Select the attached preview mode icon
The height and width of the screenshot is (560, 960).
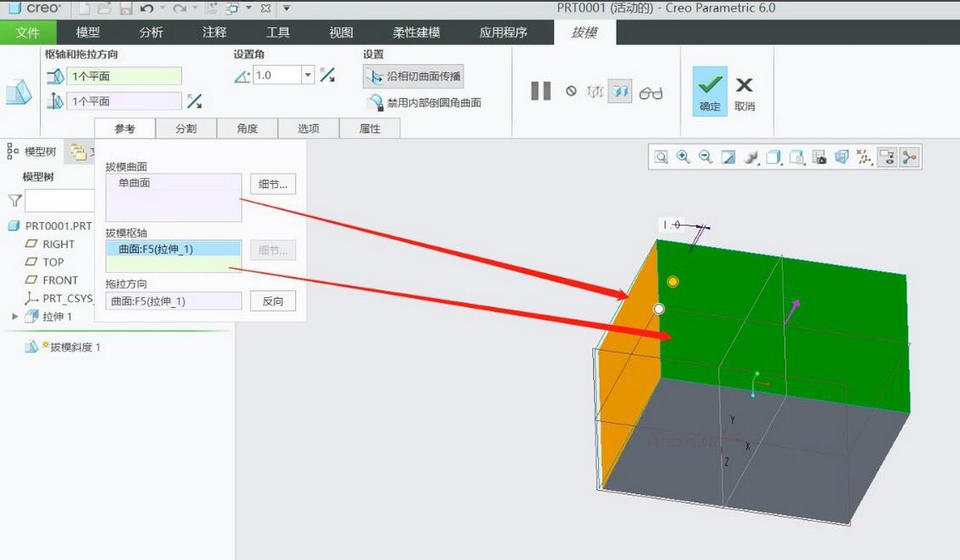point(620,92)
